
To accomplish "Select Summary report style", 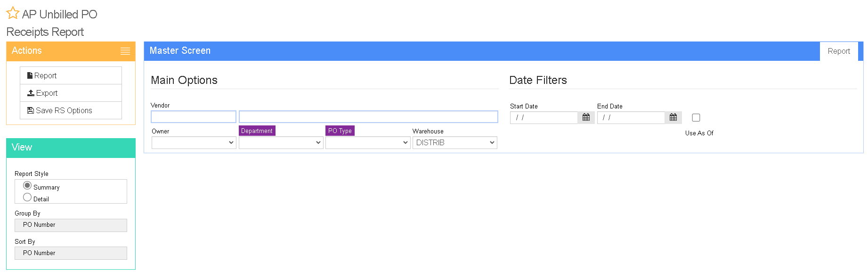I will (x=27, y=186).
